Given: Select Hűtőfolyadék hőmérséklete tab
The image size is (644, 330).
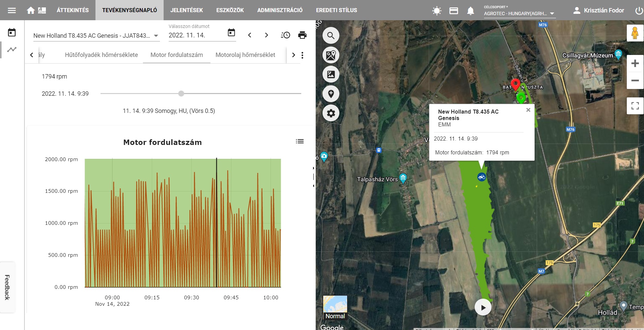Looking at the screenshot, I should [x=101, y=55].
